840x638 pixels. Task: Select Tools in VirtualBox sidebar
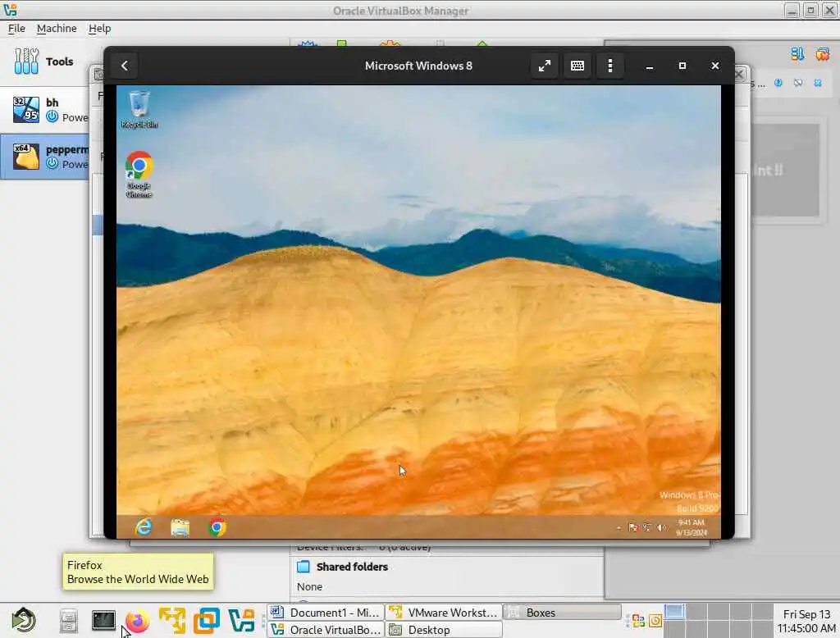44,62
